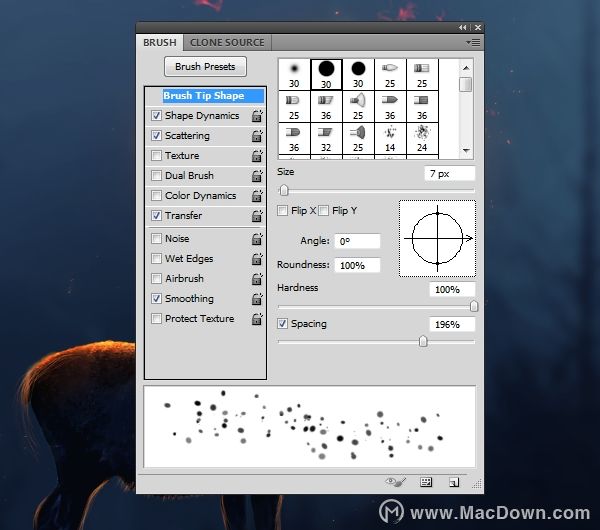Enable the Protect Texture checkbox

(156, 318)
